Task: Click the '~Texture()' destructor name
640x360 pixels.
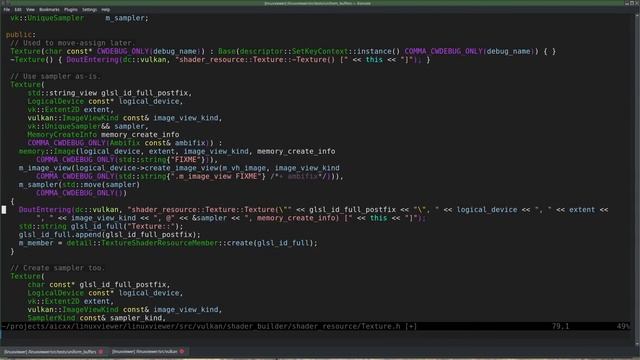Action: tap(32, 60)
